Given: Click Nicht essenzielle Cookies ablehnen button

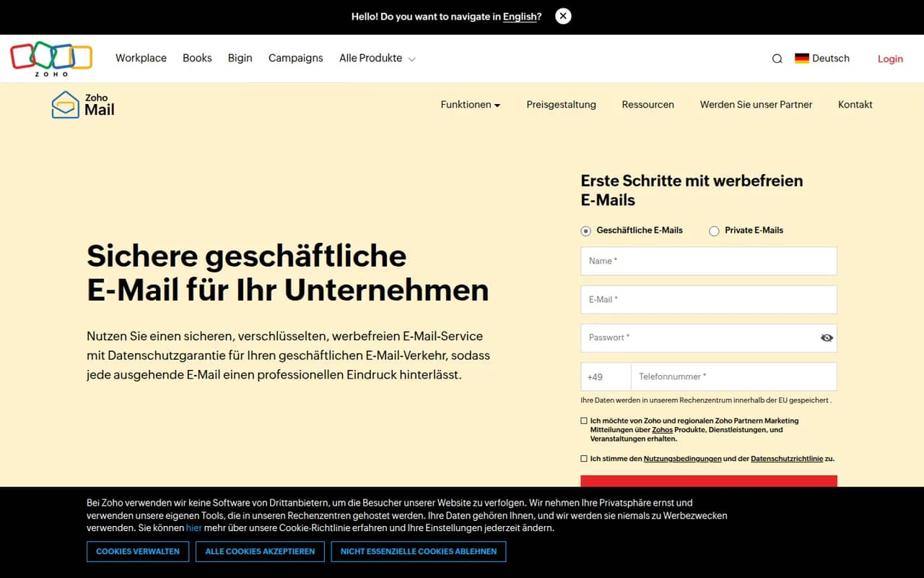Looking at the screenshot, I should (x=419, y=551).
